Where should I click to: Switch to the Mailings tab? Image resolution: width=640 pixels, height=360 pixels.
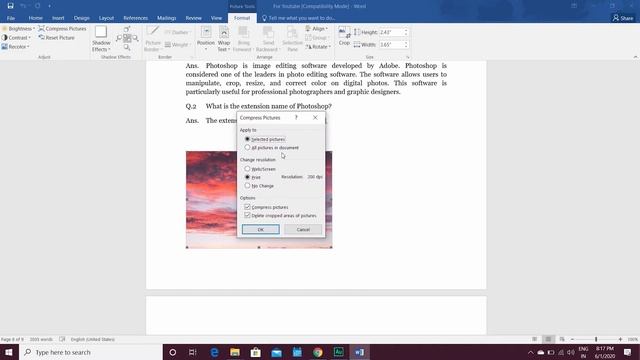[167, 18]
